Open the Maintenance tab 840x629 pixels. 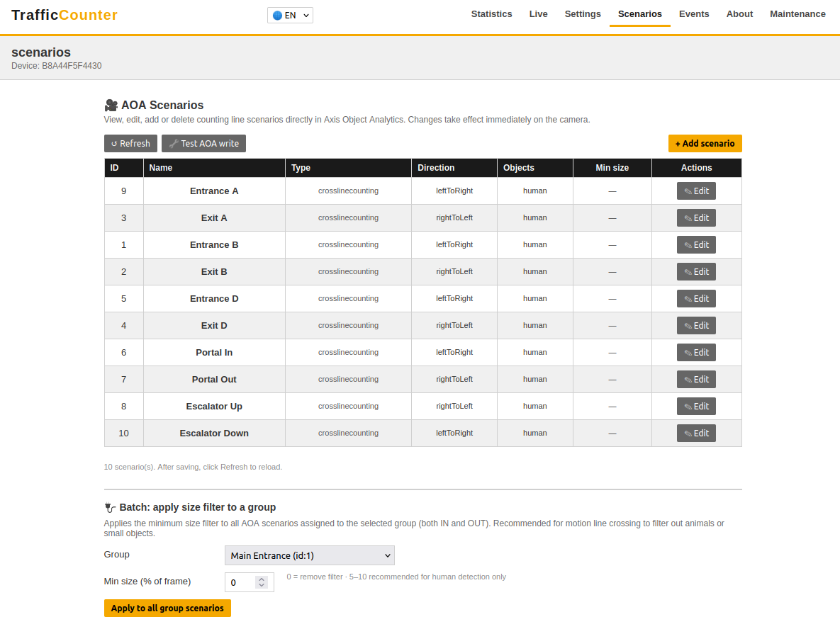797,14
